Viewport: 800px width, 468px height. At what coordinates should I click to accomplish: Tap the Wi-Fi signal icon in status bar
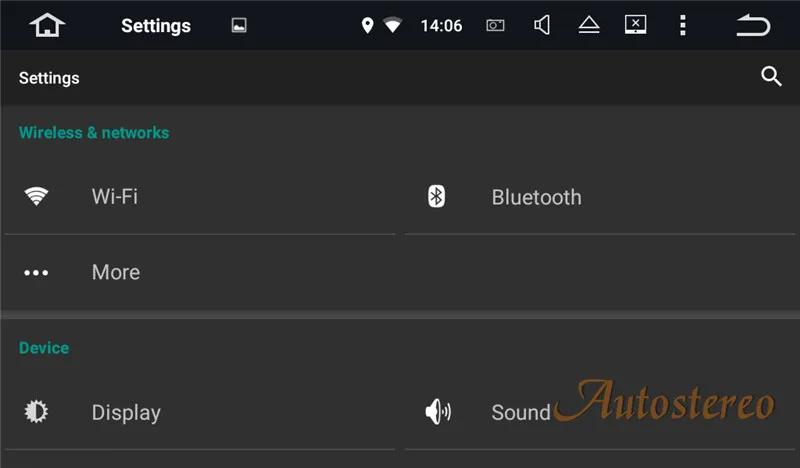click(x=392, y=25)
